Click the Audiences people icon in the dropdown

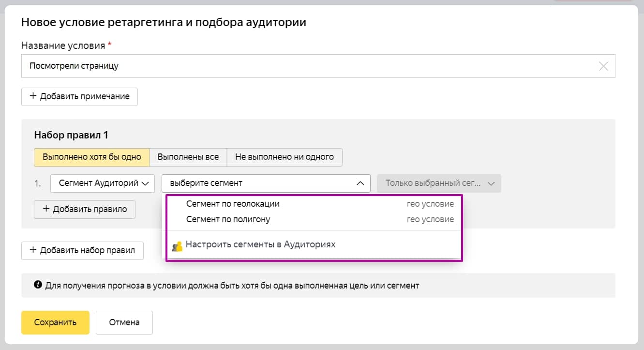pos(178,244)
